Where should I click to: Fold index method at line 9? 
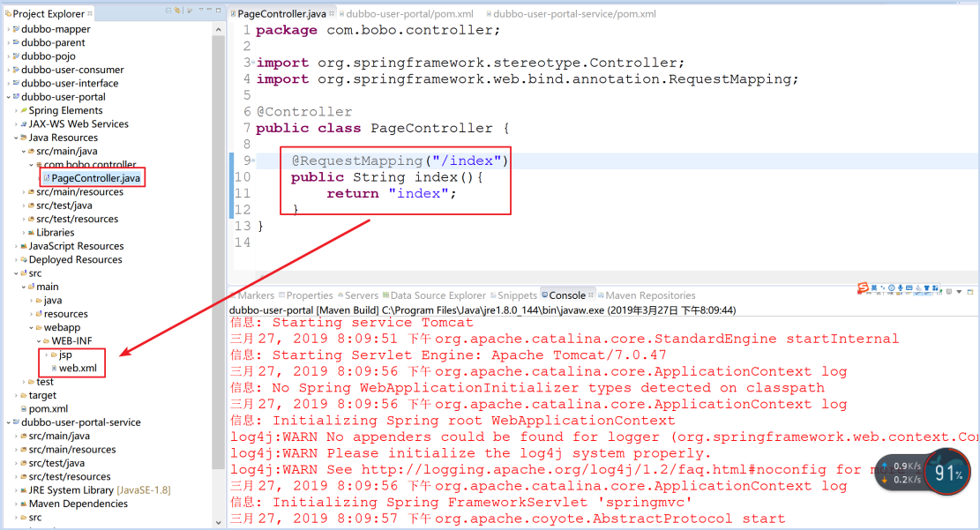252,160
